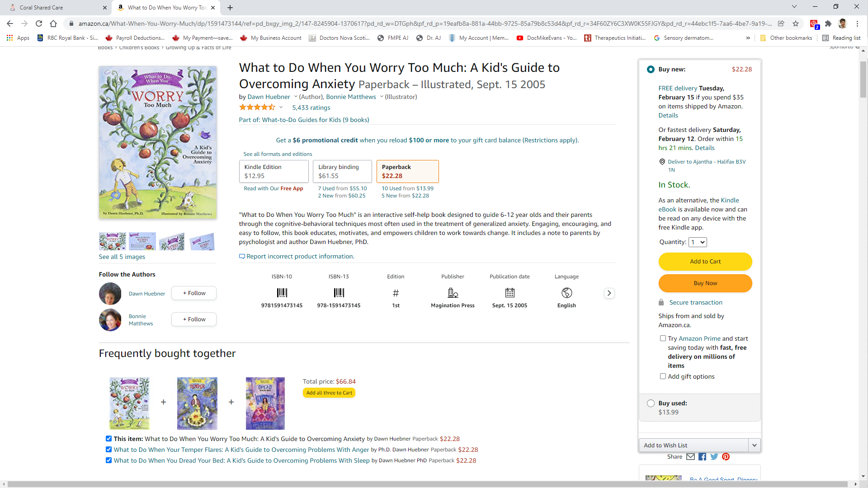Expand the Add to Wish List arrow
This screenshot has height=488, width=868.
pos(754,445)
